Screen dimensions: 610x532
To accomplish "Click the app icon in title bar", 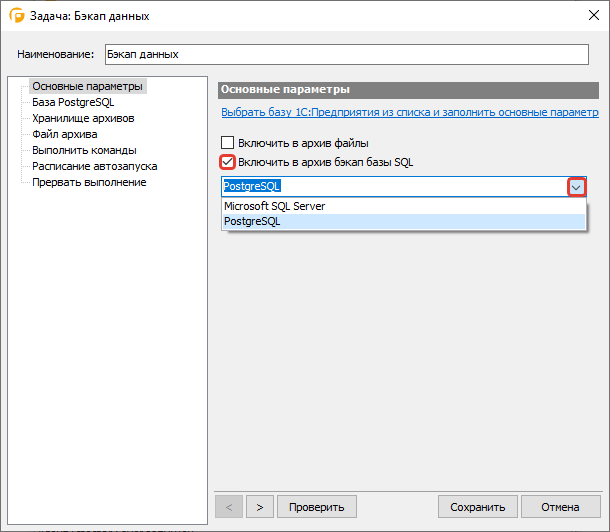I will [x=16, y=16].
